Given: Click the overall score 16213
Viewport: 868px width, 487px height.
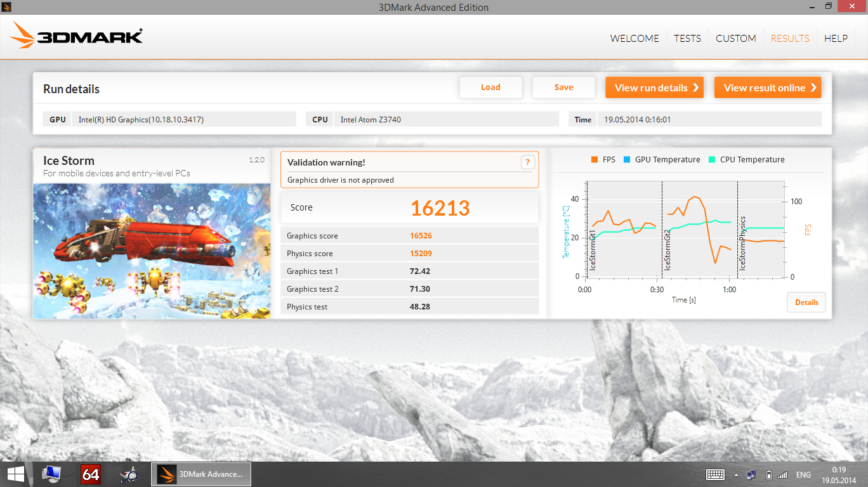Looking at the screenshot, I should 440,208.
